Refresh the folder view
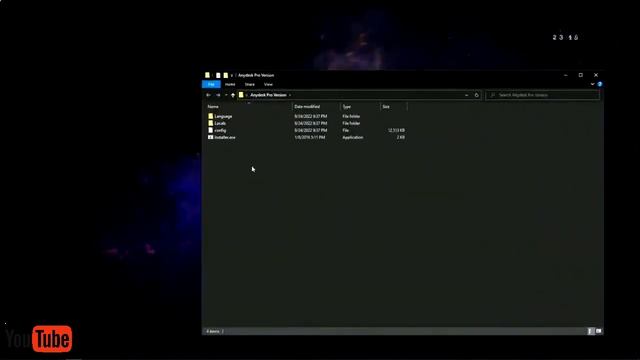This screenshot has width=640, height=360. (476, 95)
